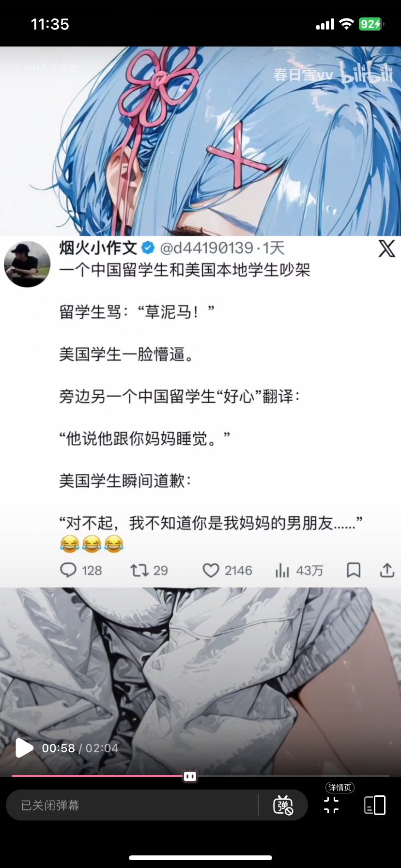Open 烟火小作文 profile avatar photo
The image size is (401, 868).
(27, 264)
